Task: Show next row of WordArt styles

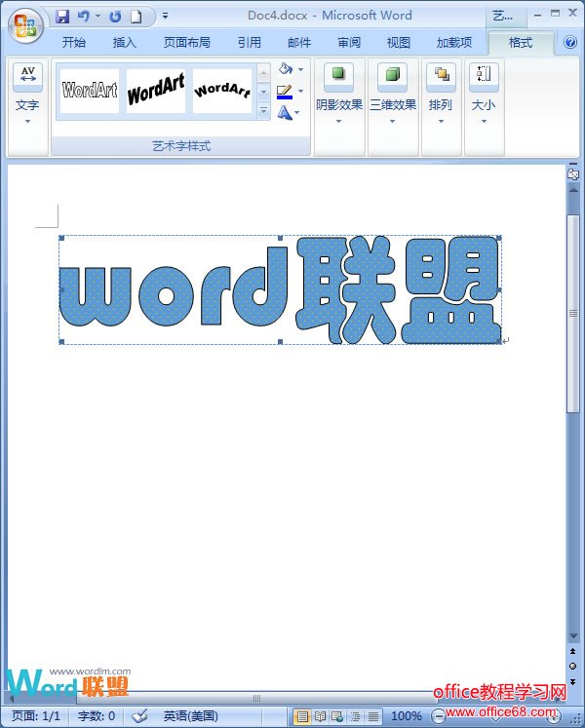Action: (263, 92)
